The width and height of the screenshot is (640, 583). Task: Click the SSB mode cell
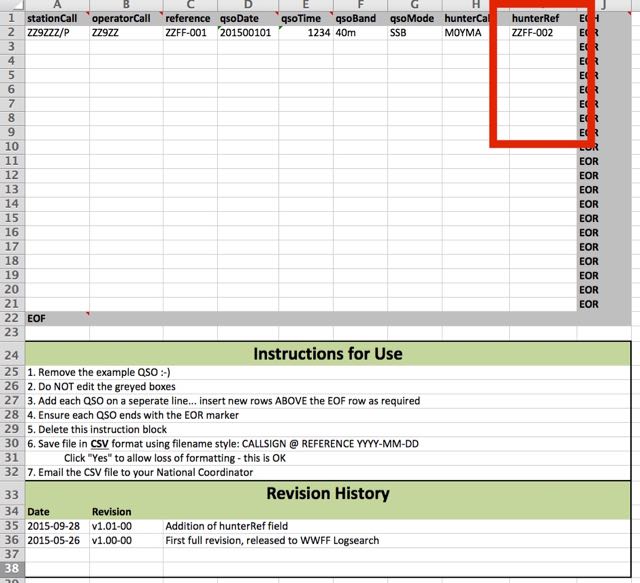click(x=413, y=32)
